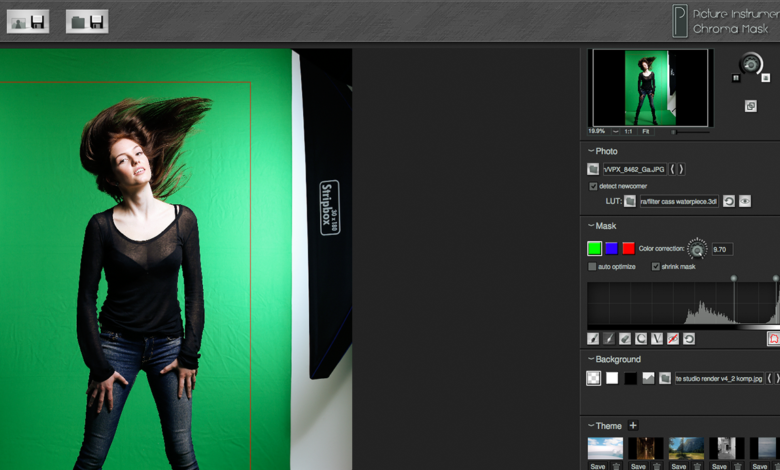Click the save folder batch button
The image size is (780, 470).
click(x=87, y=21)
